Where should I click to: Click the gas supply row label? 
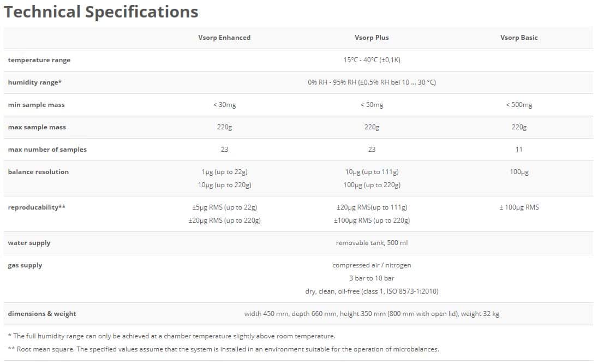25,265
